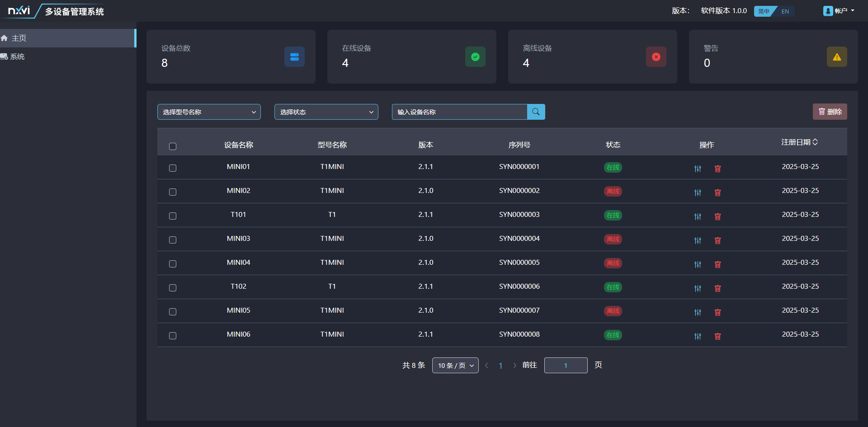Check the box for MINI05 row

point(173,312)
